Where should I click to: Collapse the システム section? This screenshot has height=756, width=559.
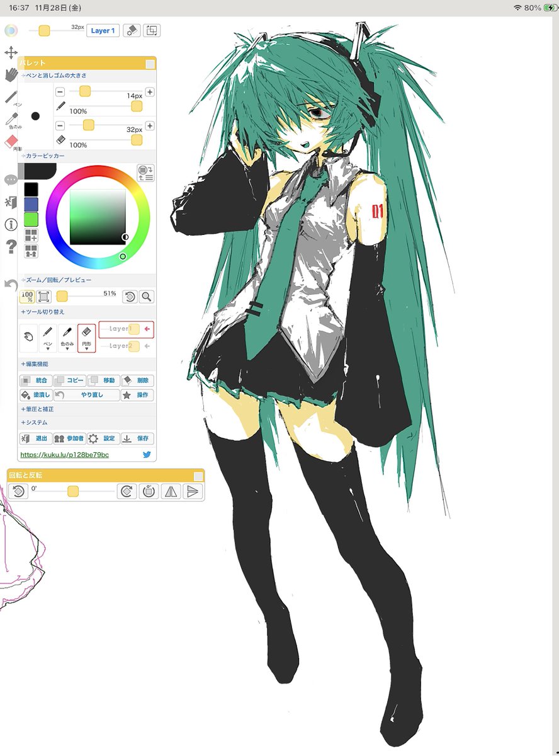[x=34, y=423]
